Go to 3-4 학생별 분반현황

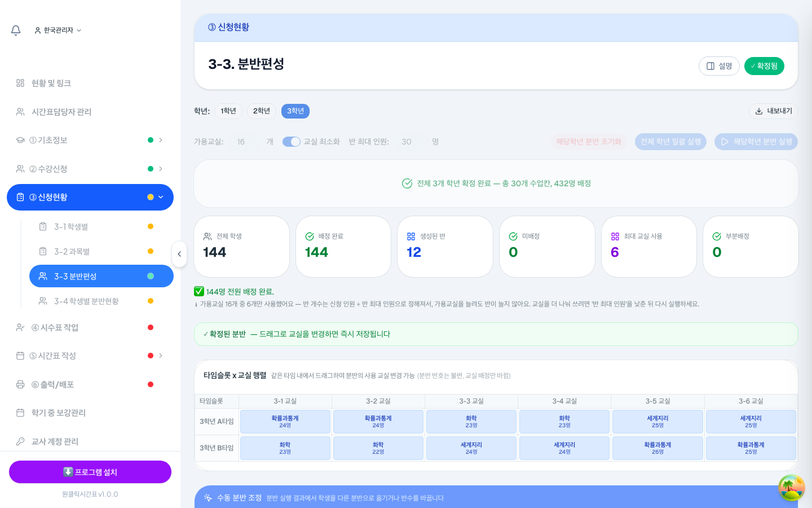[101, 301]
